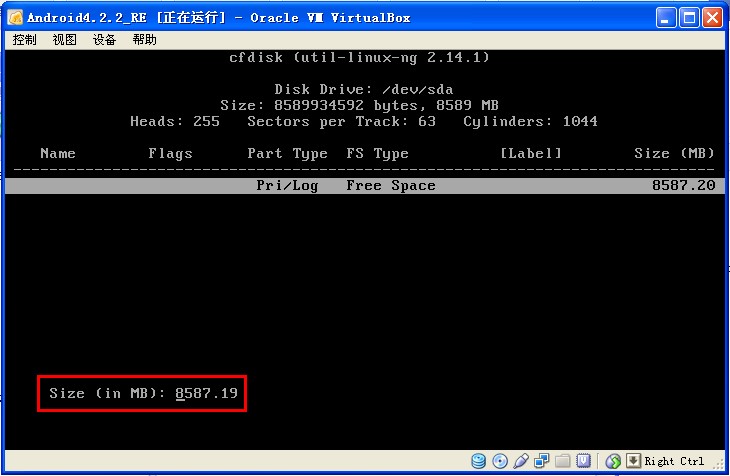Click the VirtualBox title bar icon
The width and height of the screenshot is (730, 476).
point(15,18)
